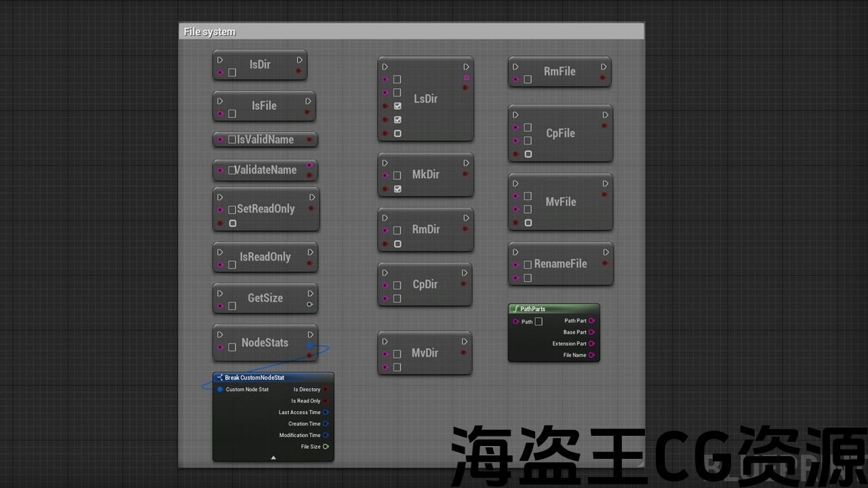
Task: Click the File Size output pin
Action: 326,447
